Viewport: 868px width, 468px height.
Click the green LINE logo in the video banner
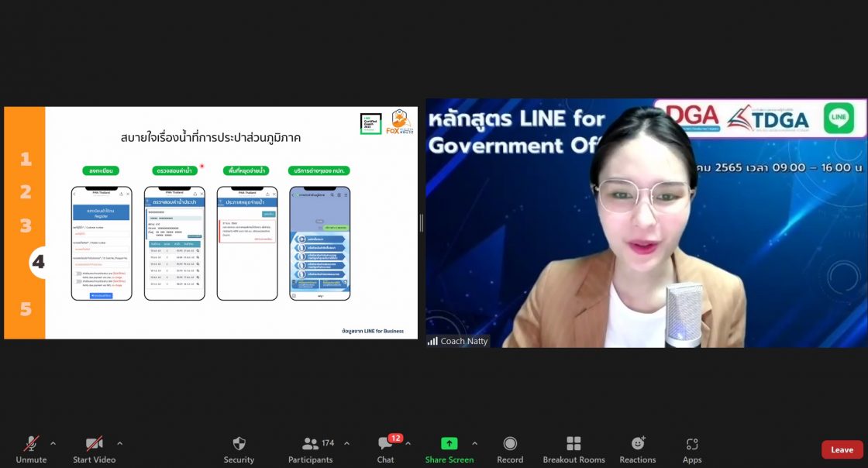[839, 118]
